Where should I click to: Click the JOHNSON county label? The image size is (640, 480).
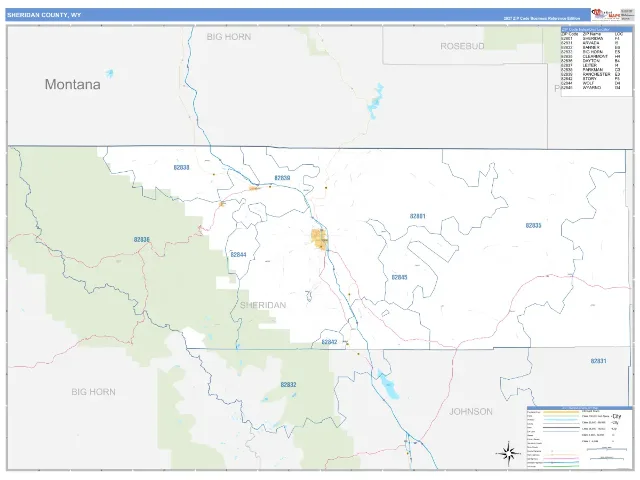[471, 411]
